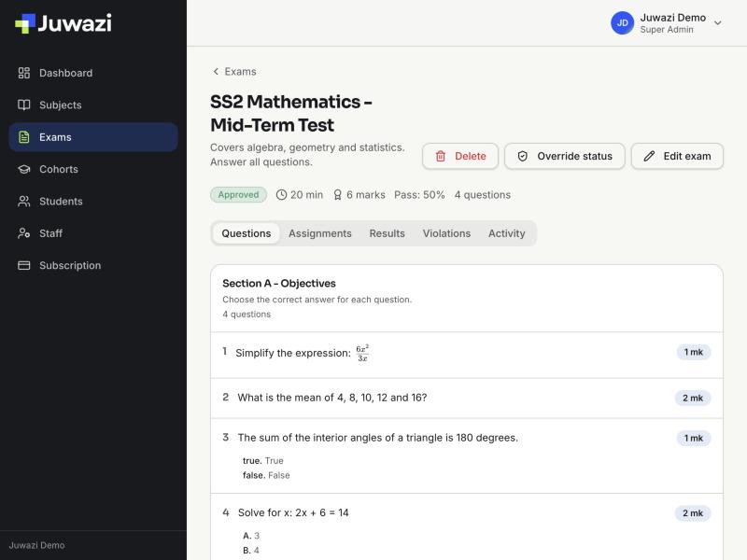Click question 2 about the mean

(x=466, y=399)
